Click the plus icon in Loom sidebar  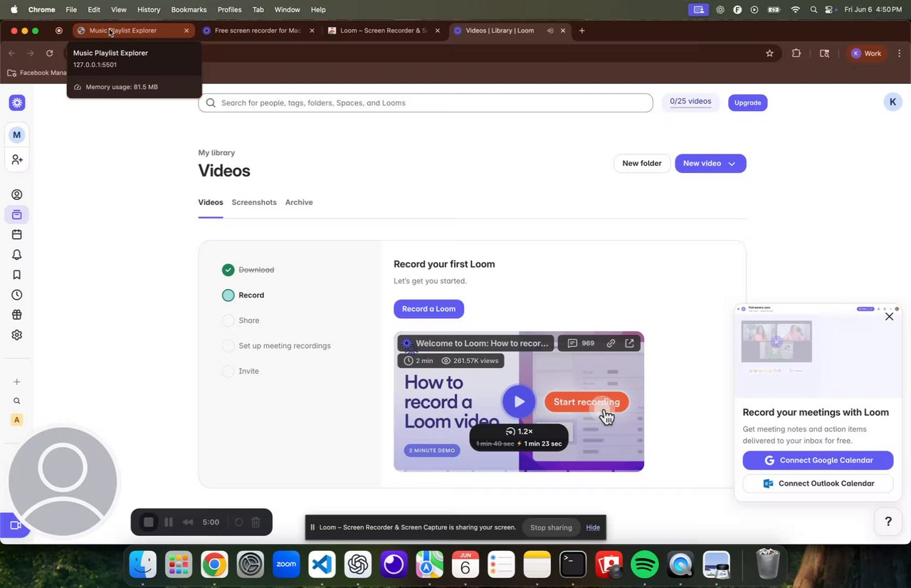tap(17, 382)
